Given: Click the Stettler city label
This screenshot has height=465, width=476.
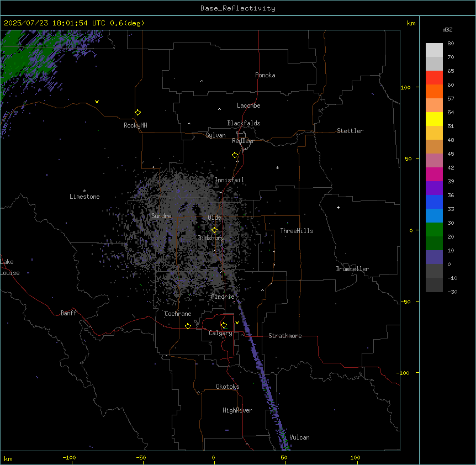Looking at the screenshot, I should click(x=350, y=131).
